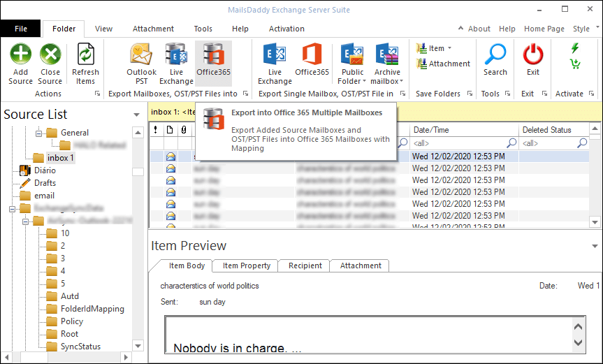Switch to the Tools ribbon tab

[x=203, y=29]
